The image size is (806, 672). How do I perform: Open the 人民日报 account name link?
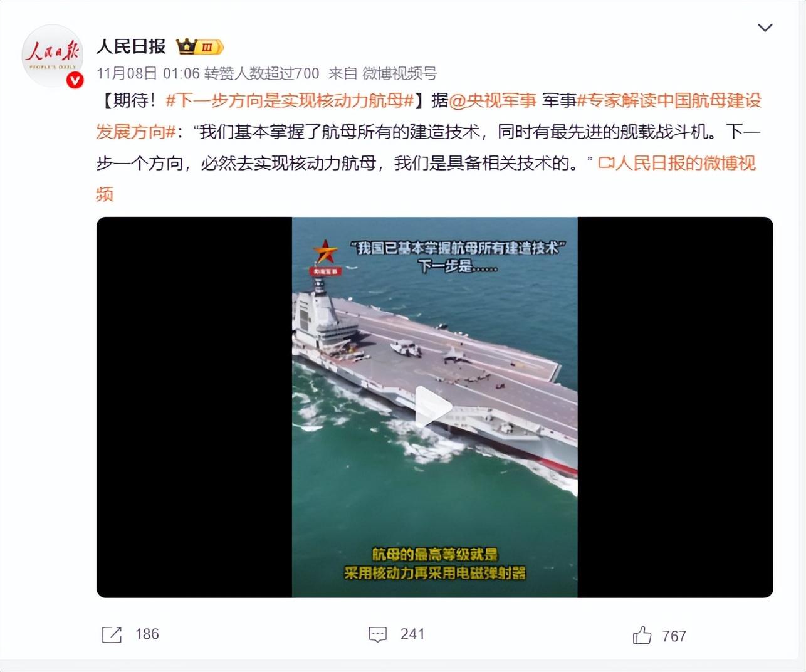(x=131, y=46)
